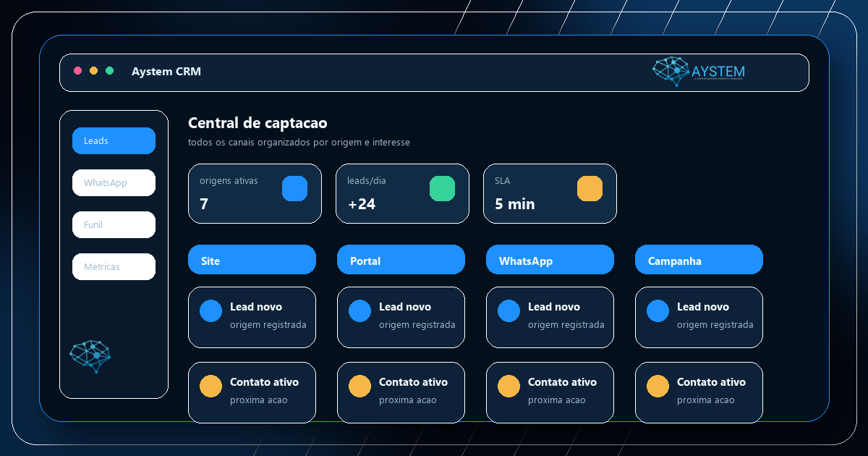Click the Aystem CRM window title
The height and width of the screenshot is (456, 868).
pos(166,72)
